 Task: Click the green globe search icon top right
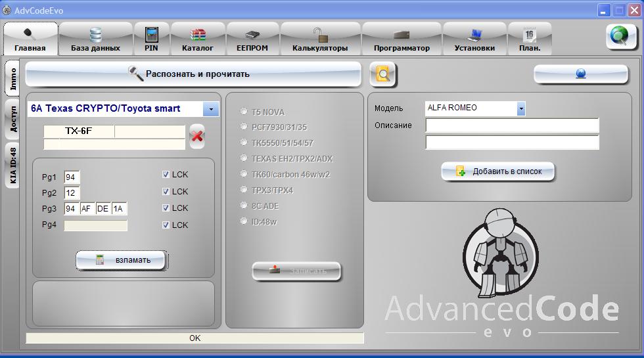tap(620, 37)
